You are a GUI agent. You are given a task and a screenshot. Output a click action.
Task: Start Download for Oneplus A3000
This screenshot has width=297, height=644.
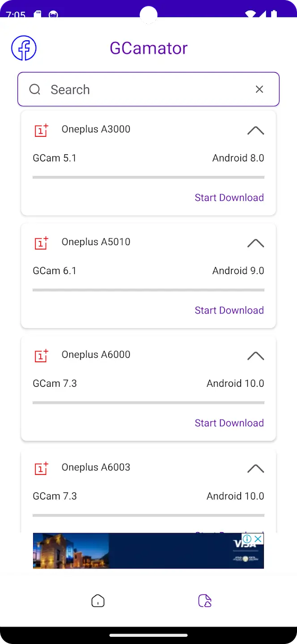point(229,198)
